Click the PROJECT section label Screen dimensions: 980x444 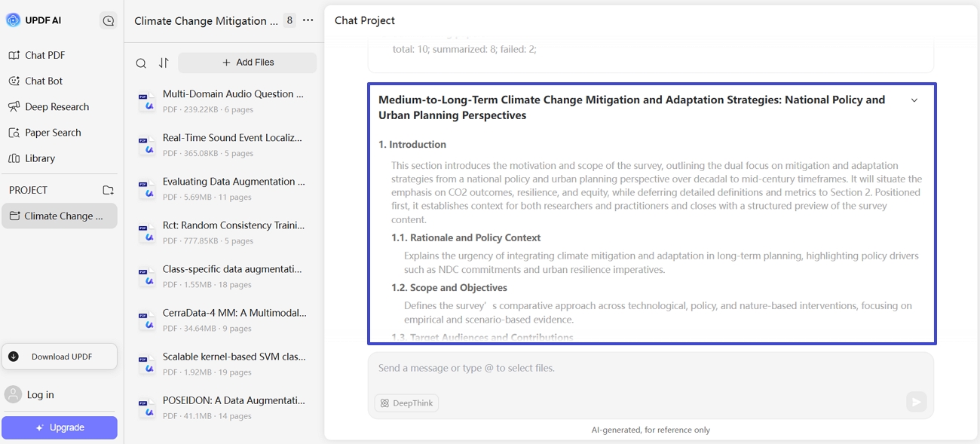point(28,190)
